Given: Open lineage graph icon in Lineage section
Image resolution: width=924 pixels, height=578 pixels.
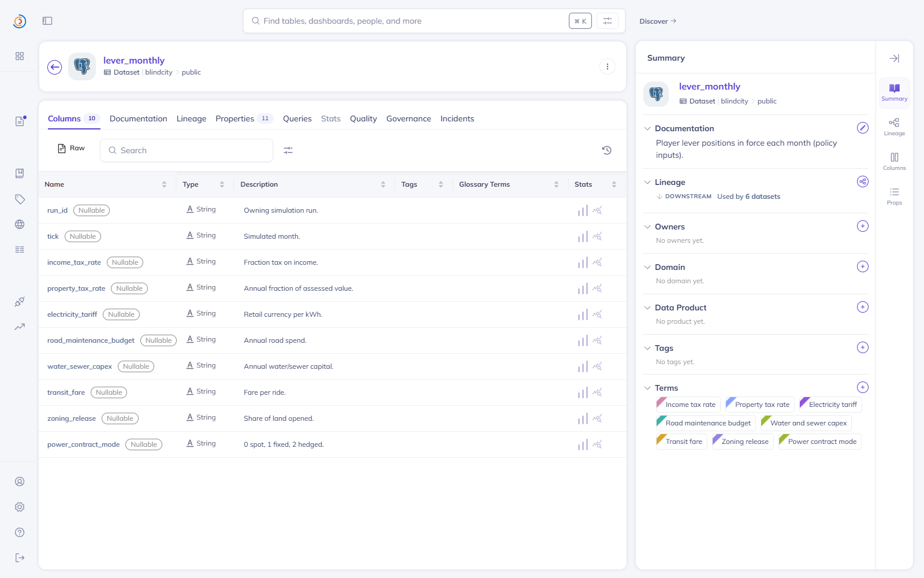Looking at the screenshot, I should tap(863, 181).
